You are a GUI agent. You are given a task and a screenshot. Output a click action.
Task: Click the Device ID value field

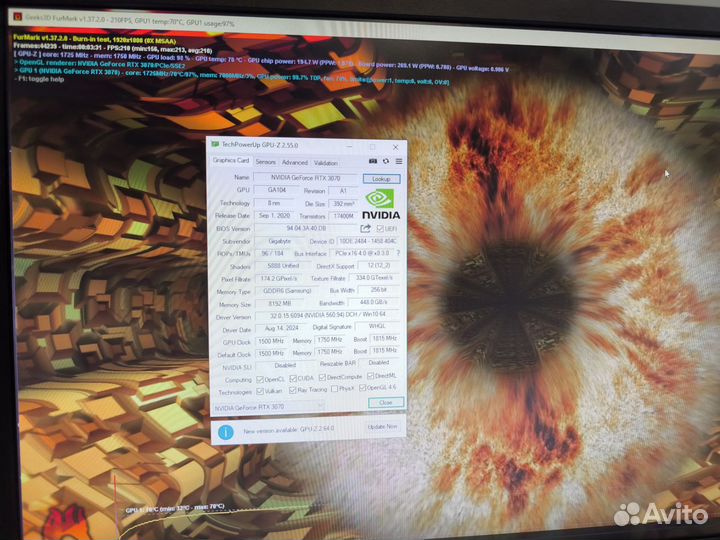point(368,241)
